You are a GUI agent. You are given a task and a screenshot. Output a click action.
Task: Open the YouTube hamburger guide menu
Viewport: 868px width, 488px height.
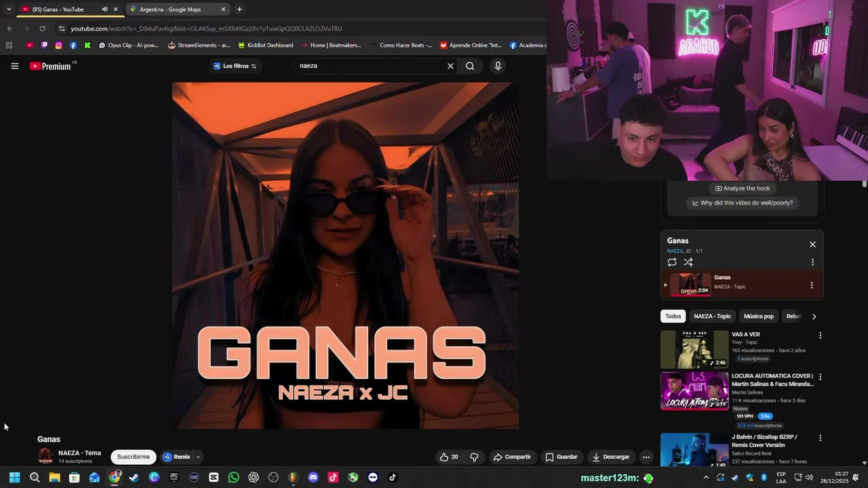pyautogui.click(x=14, y=66)
